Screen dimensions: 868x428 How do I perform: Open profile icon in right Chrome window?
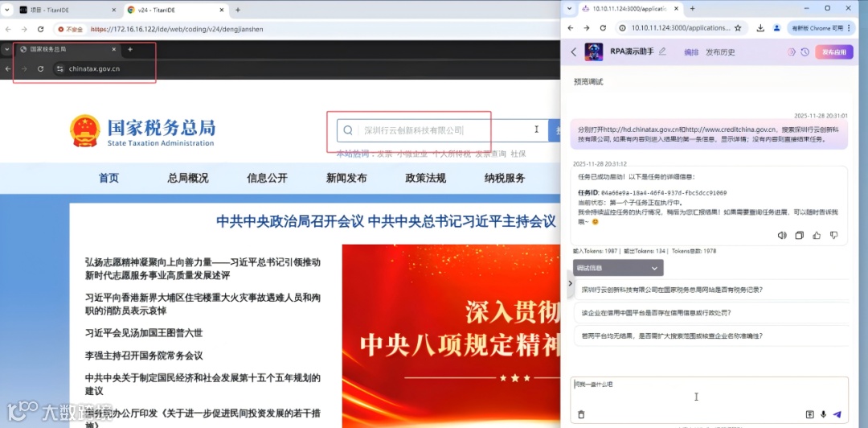776,27
